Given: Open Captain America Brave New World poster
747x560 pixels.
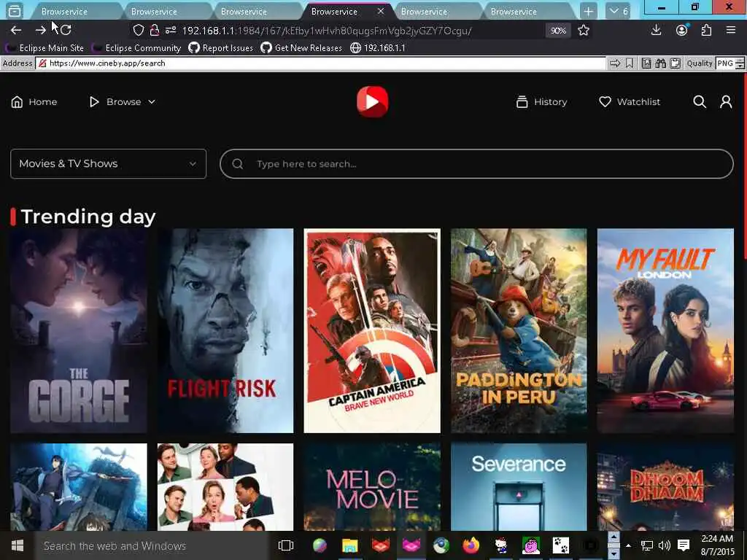Looking at the screenshot, I should click(x=372, y=331).
